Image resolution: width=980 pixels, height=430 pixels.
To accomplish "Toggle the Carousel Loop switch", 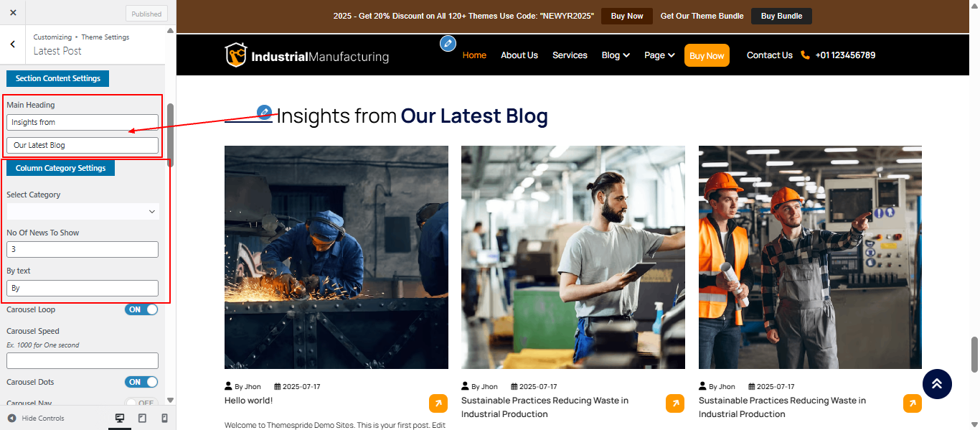I will [141, 309].
